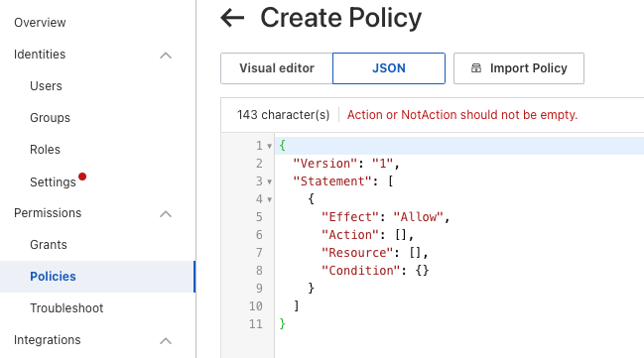The image size is (644, 358).
Task: Place cursor in the "Action" empty array
Action: (401, 235)
